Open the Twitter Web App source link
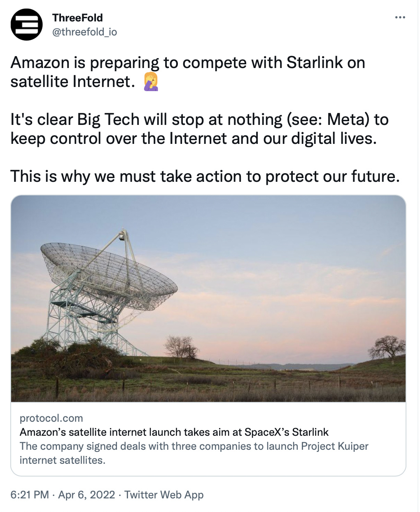 pos(164,495)
